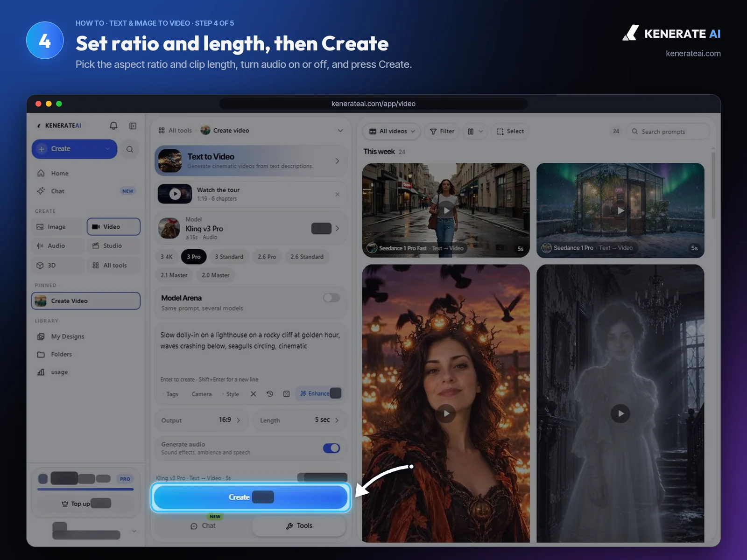
Task: Switch to the Tools bottom tab
Action: tap(299, 526)
